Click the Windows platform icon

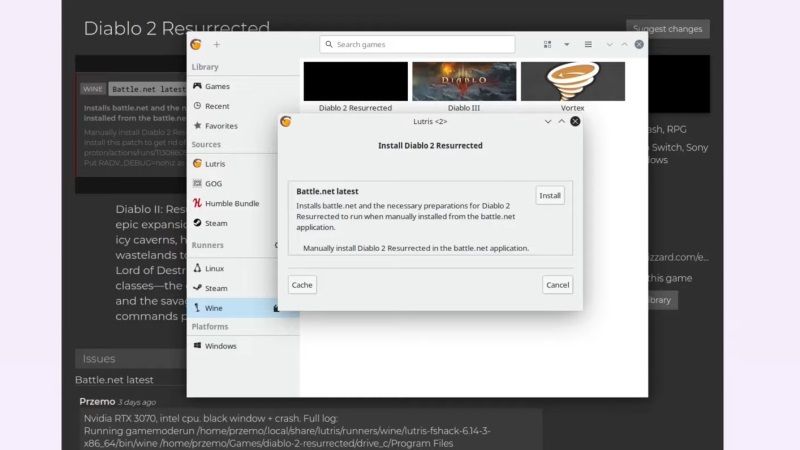click(x=197, y=345)
